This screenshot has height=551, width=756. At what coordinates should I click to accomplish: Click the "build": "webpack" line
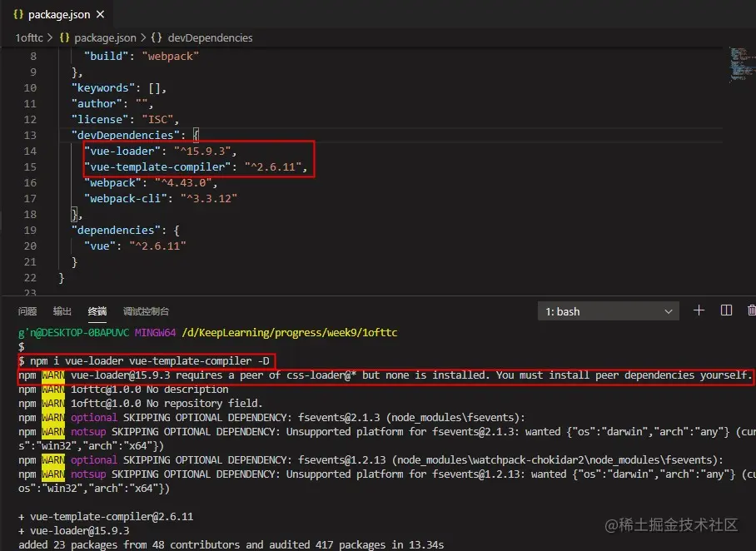(142, 57)
